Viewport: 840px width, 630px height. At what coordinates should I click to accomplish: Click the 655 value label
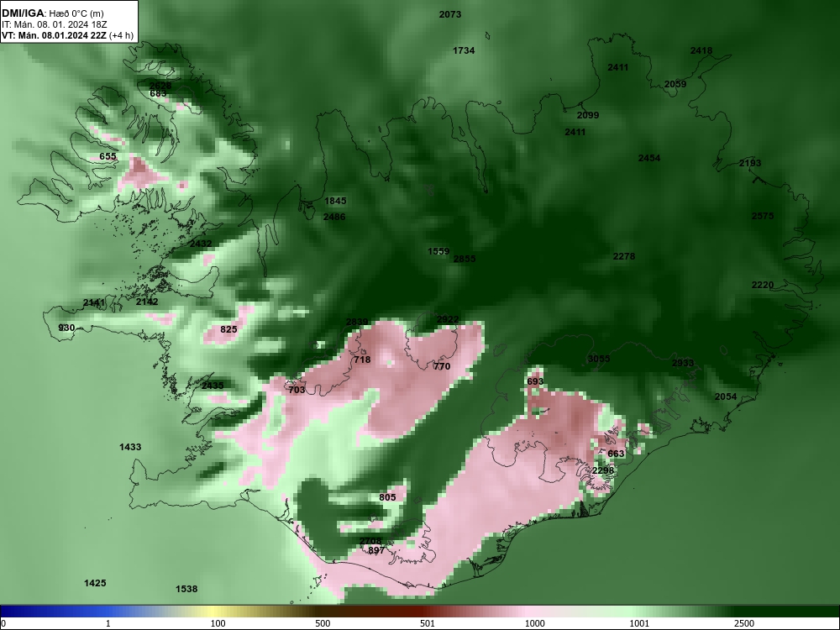point(108,157)
